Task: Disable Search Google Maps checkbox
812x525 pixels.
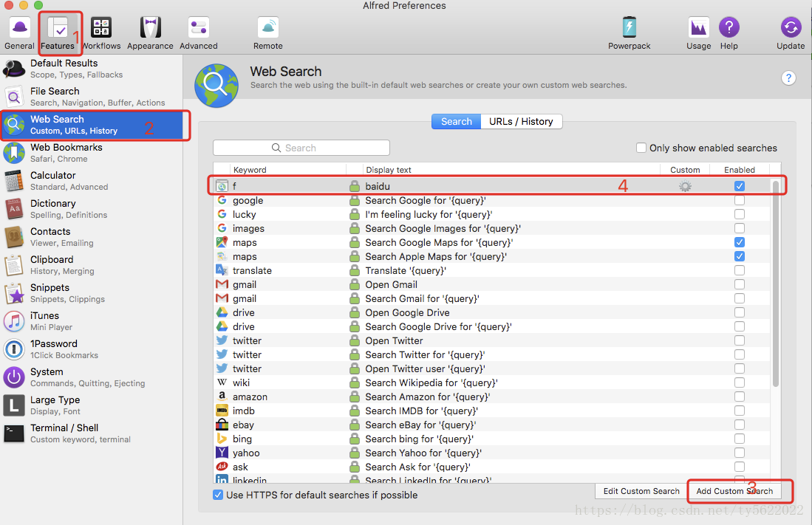Action: [x=740, y=241]
